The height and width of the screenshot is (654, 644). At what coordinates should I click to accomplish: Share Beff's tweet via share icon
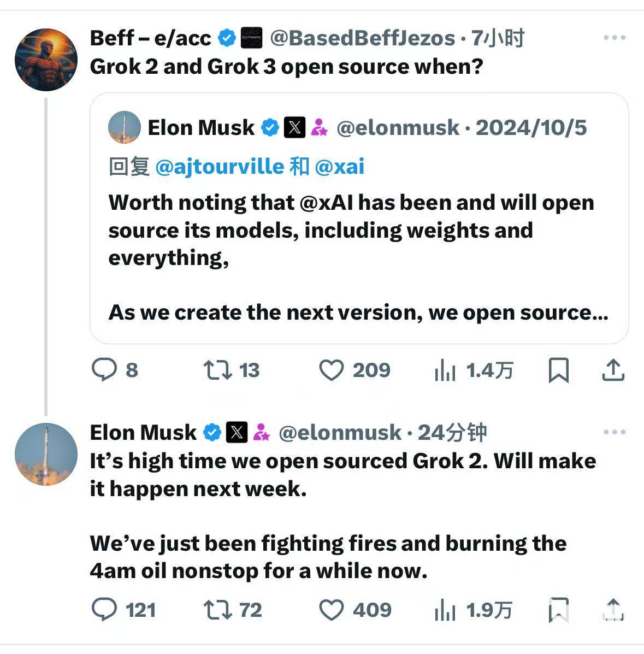point(613,370)
